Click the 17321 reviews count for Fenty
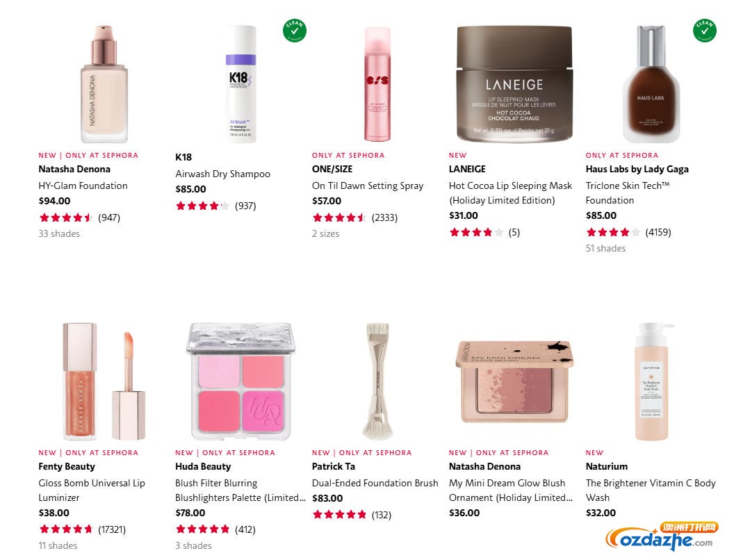The width and height of the screenshot is (734, 560). pyautogui.click(x=111, y=529)
